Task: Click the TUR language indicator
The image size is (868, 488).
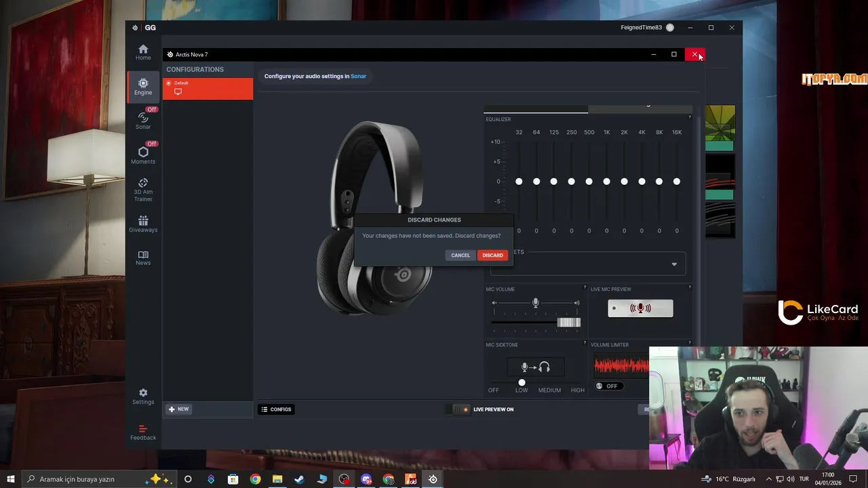Action: click(x=804, y=479)
